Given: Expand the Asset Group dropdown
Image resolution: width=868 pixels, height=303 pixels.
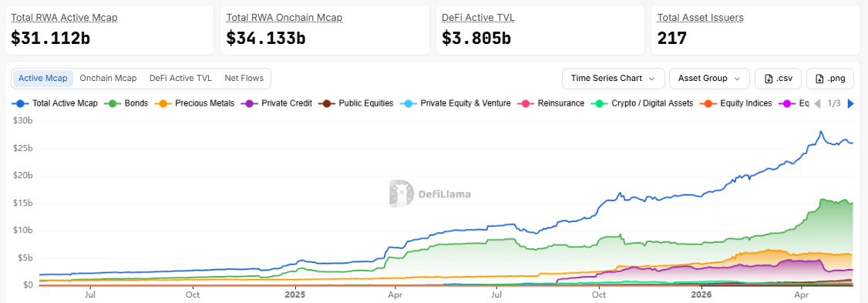Looking at the screenshot, I should coord(709,79).
